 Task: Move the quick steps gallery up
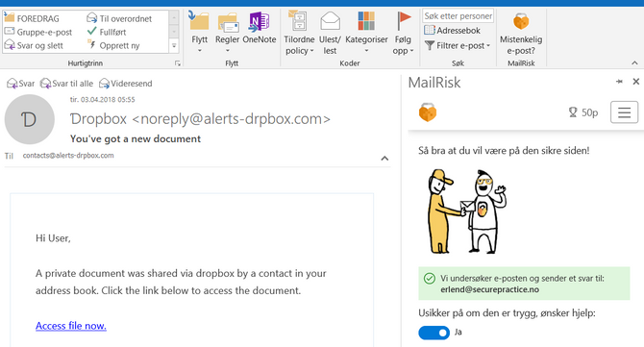click(x=174, y=18)
